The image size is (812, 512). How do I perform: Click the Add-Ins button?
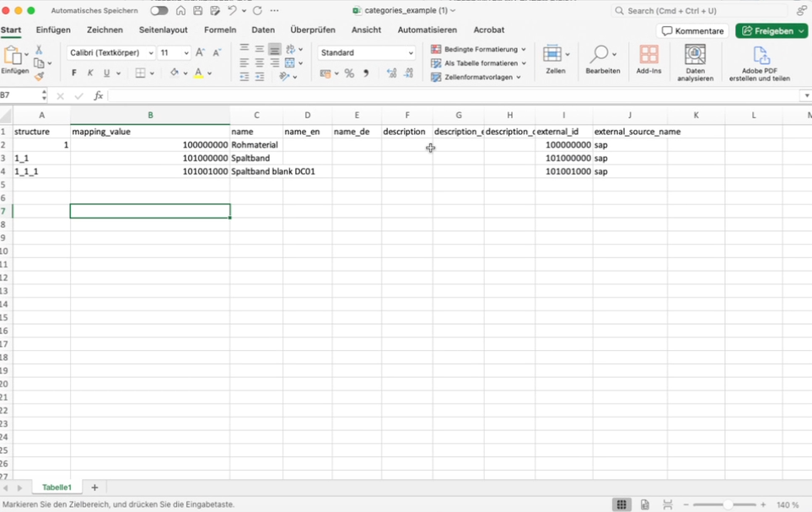click(x=649, y=60)
